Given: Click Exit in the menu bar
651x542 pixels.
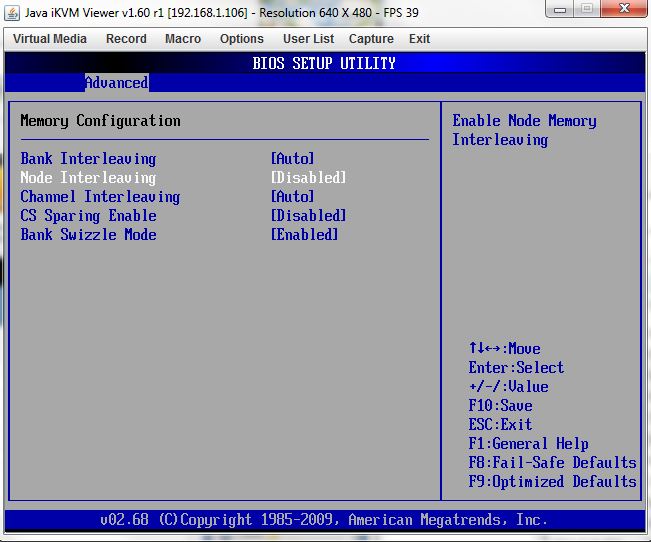Looking at the screenshot, I should click(x=420, y=39).
